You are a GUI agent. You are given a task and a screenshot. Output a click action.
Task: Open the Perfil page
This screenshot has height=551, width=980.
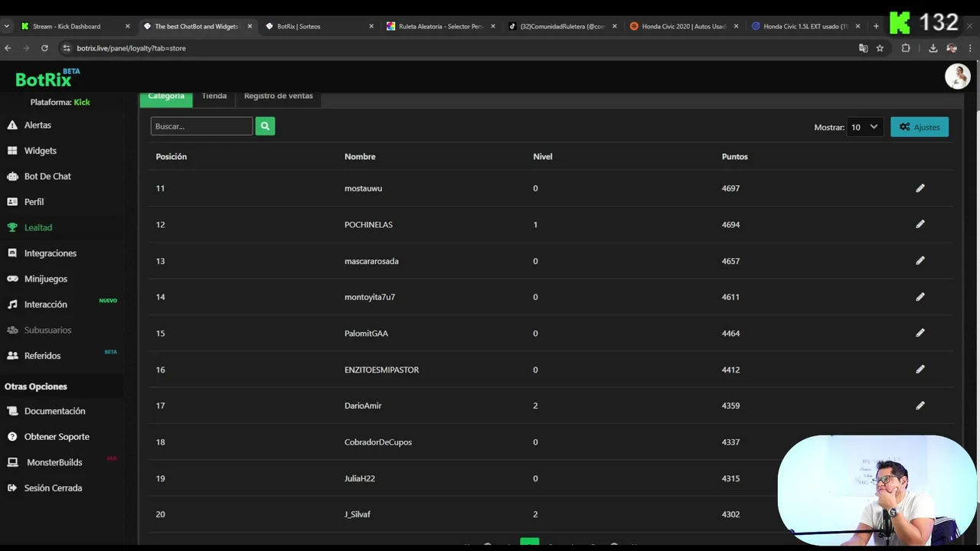(34, 202)
